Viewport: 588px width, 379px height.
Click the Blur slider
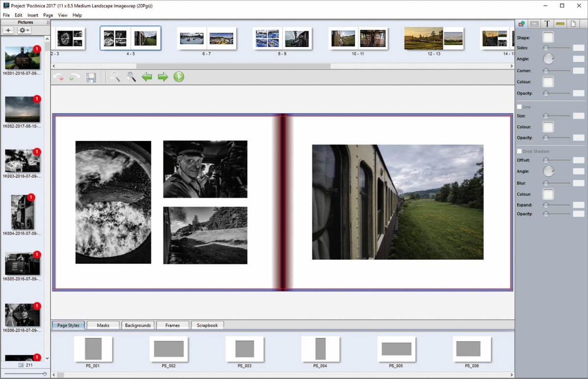pos(557,183)
